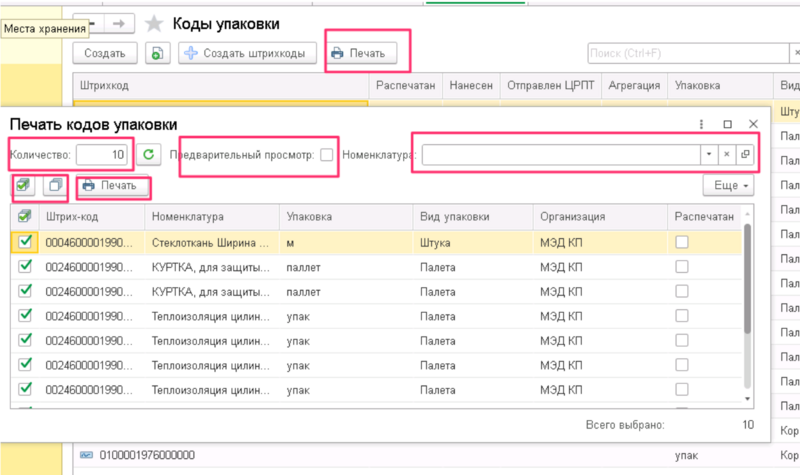The height and width of the screenshot is (475, 800).
Task: Click Создать button in main window
Action: (x=105, y=53)
